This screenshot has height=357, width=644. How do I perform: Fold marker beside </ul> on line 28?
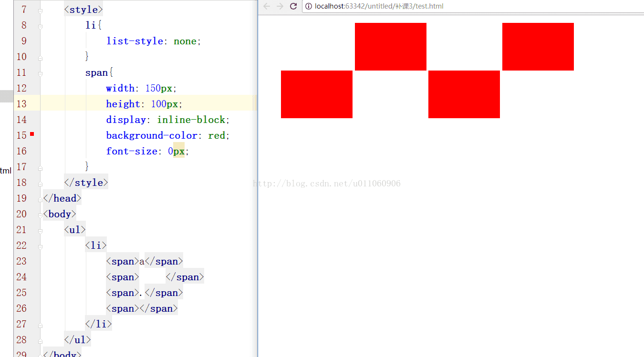40,340
